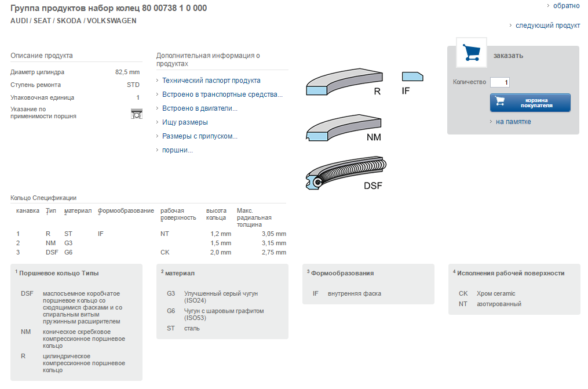Click the материал column header
The width and height of the screenshot is (588, 389).
tap(78, 210)
